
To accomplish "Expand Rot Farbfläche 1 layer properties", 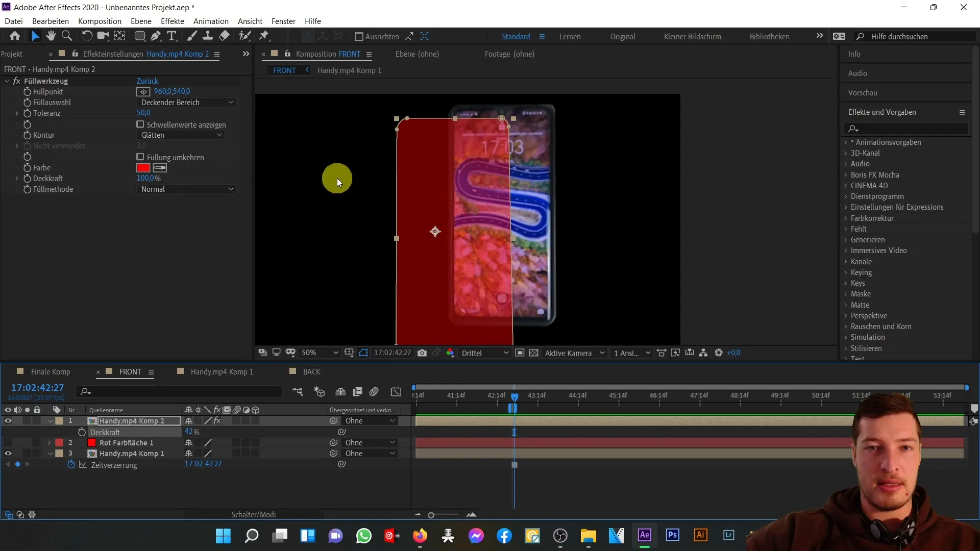I will (49, 443).
